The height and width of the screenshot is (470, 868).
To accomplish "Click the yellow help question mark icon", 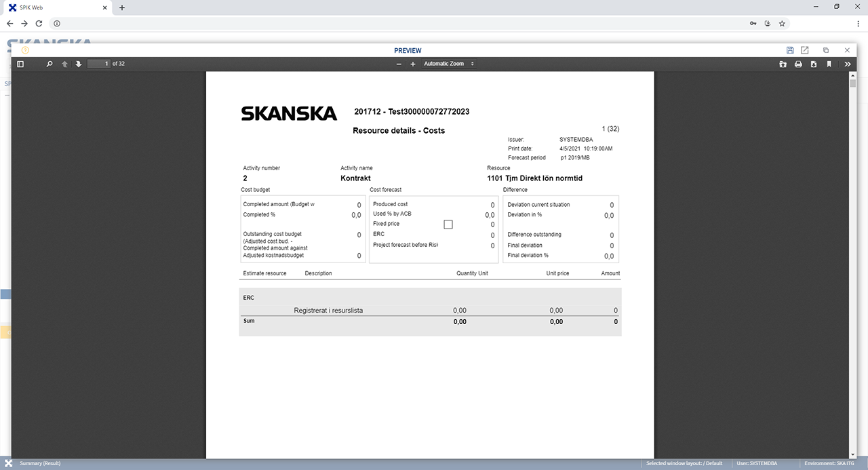I will [x=25, y=50].
